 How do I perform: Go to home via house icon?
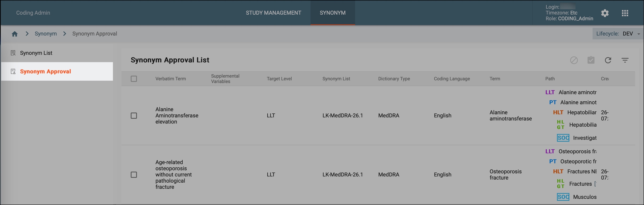[x=15, y=34]
